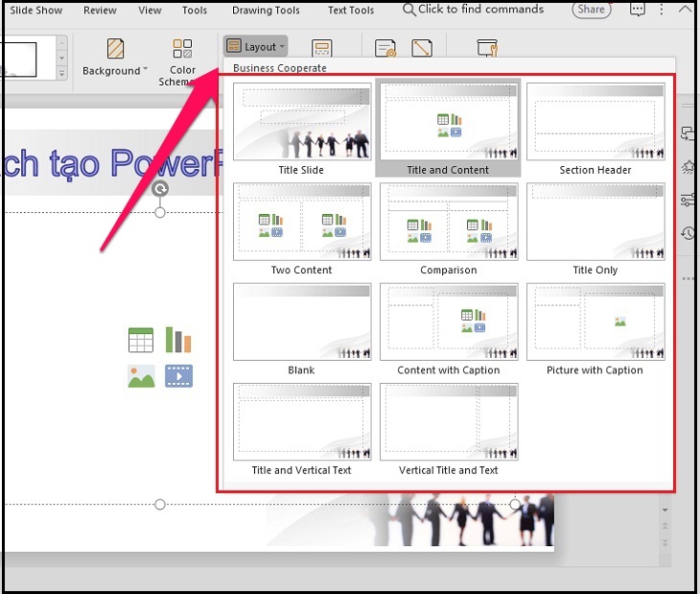Click the Background icon

(x=115, y=48)
